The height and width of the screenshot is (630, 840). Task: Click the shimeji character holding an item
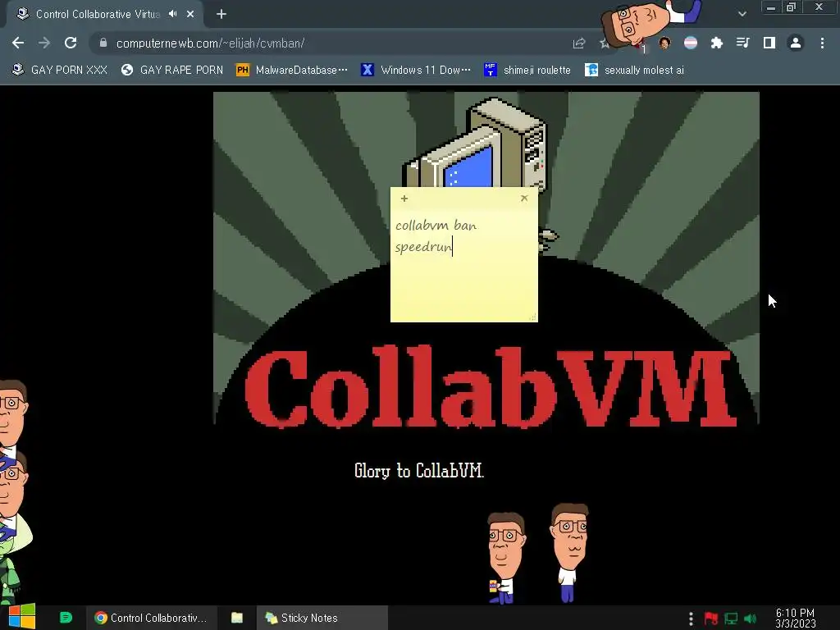505,557
